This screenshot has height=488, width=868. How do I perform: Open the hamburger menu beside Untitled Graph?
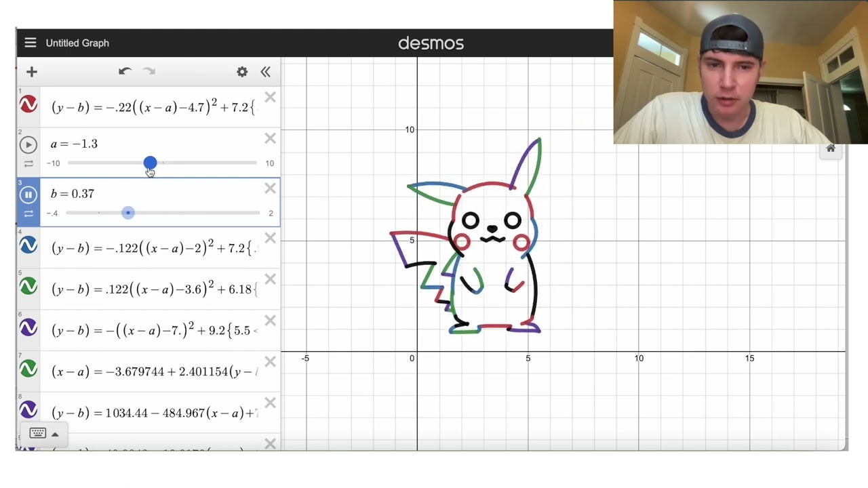click(x=30, y=43)
